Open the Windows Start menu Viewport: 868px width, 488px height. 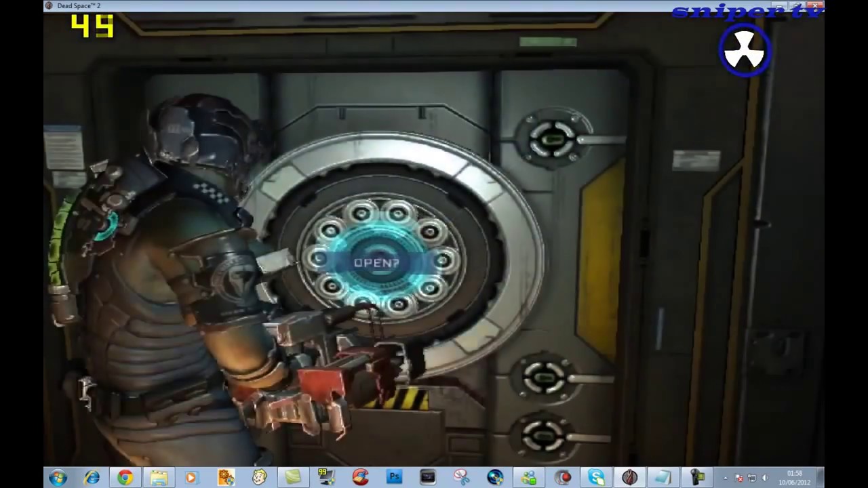pyautogui.click(x=58, y=478)
